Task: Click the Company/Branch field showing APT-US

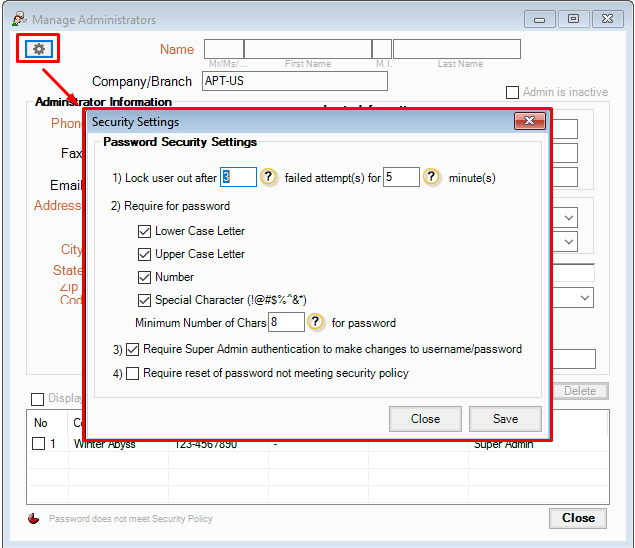Action: (x=294, y=81)
